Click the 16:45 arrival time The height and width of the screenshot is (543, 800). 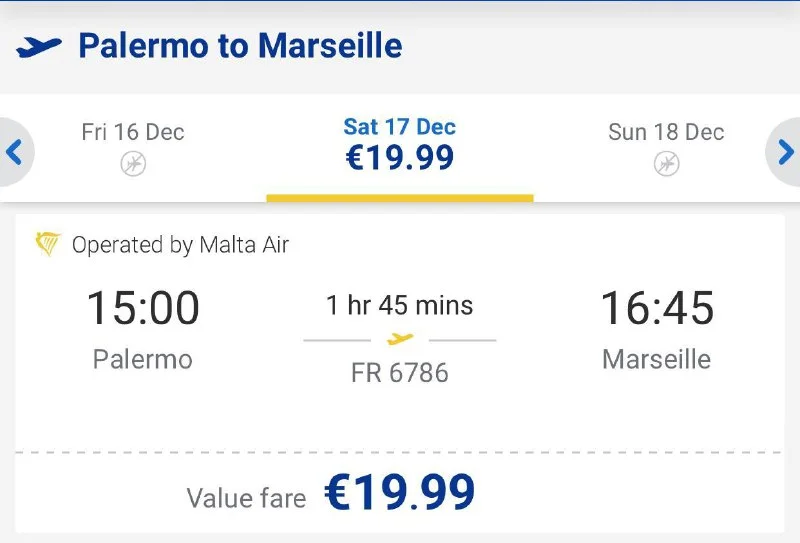click(657, 308)
